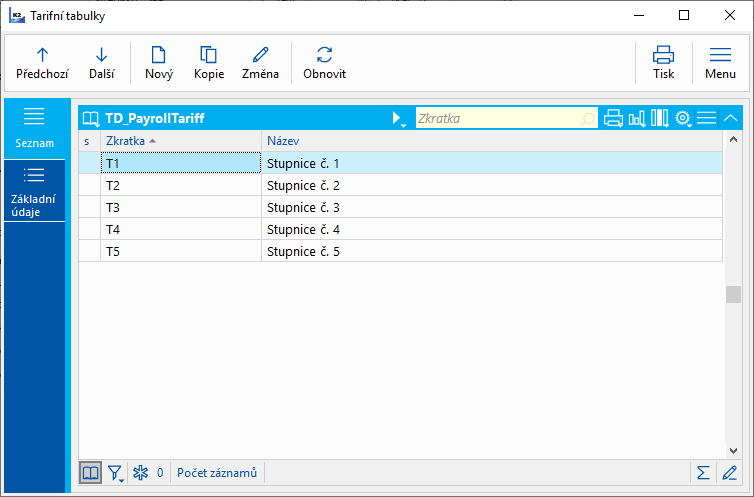Click the K2 app icon in title bar
The image size is (754, 497).
click(x=17, y=16)
